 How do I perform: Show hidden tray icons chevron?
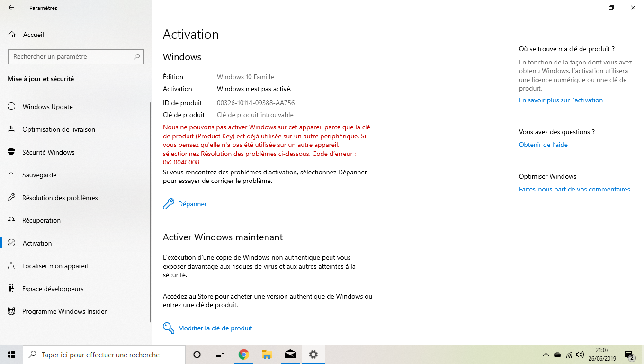[x=546, y=355]
